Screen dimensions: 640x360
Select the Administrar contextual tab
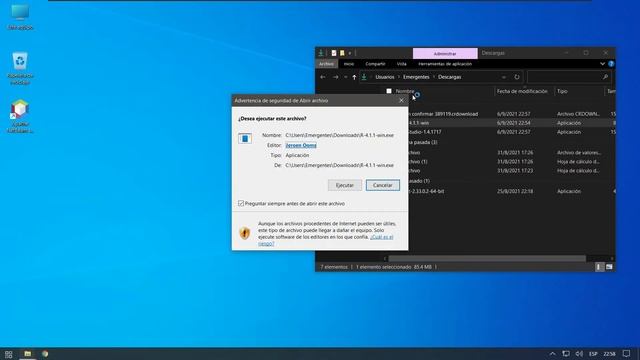445,53
